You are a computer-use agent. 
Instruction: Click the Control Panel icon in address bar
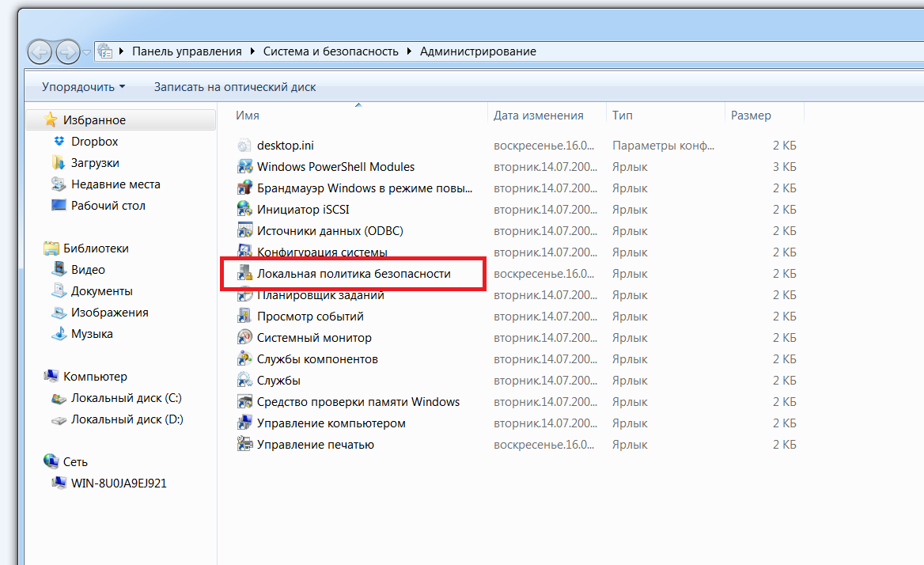105,51
